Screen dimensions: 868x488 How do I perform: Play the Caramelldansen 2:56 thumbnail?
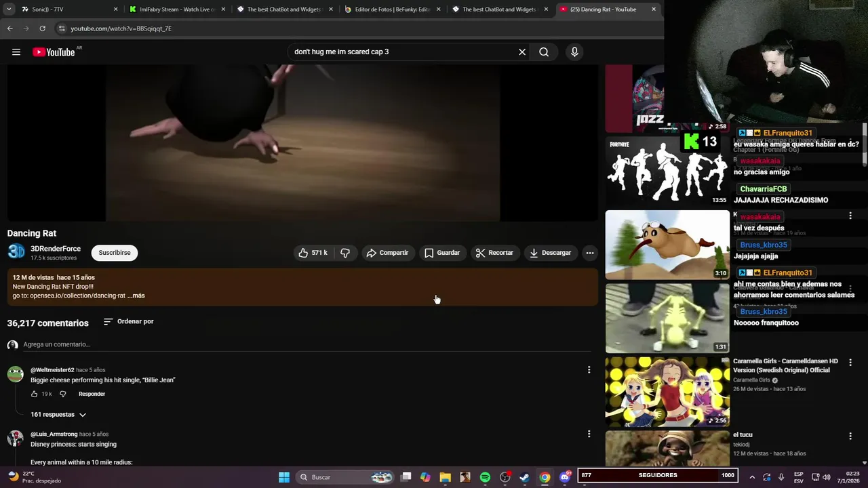pos(667,392)
